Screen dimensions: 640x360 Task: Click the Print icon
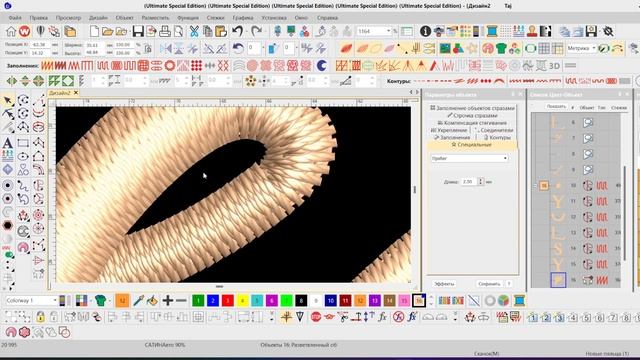point(165,31)
